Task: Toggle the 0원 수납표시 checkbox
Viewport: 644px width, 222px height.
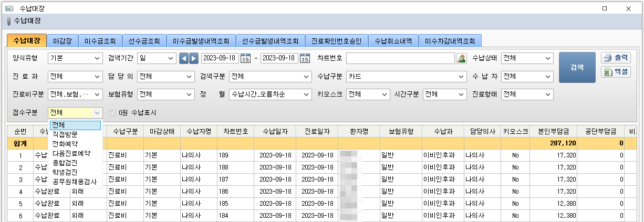Action: [112, 112]
